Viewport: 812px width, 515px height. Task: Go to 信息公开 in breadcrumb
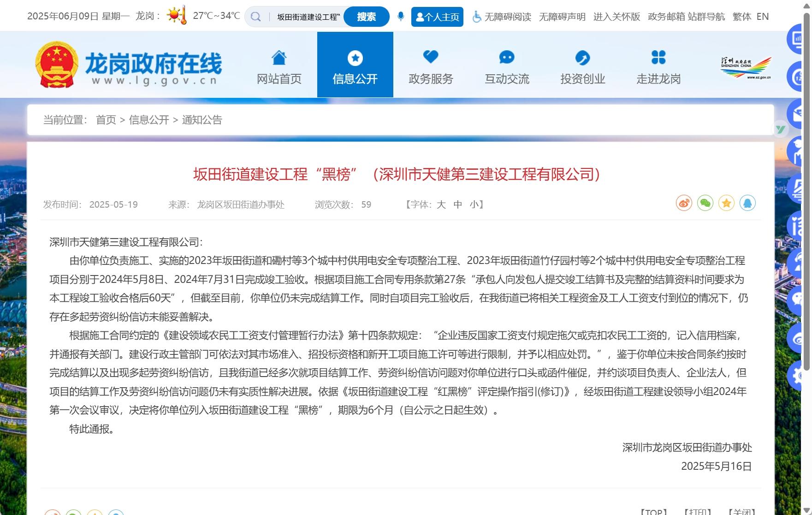[x=149, y=120]
